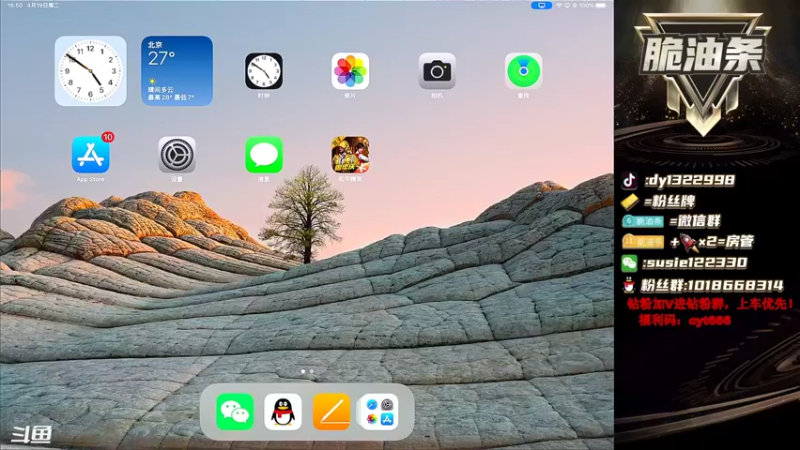Open QQ penguin app in dock
The width and height of the screenshot is (800, 450).
tap(283, 412)
